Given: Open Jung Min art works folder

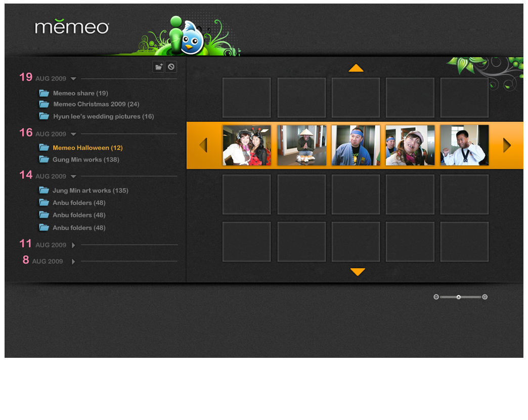Looking at the screenshot, I should click(x=90, y=191).
